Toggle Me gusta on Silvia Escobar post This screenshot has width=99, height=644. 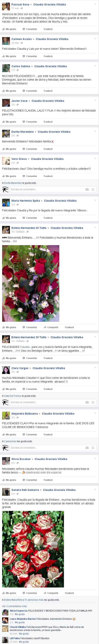click(x=9, y=480)
